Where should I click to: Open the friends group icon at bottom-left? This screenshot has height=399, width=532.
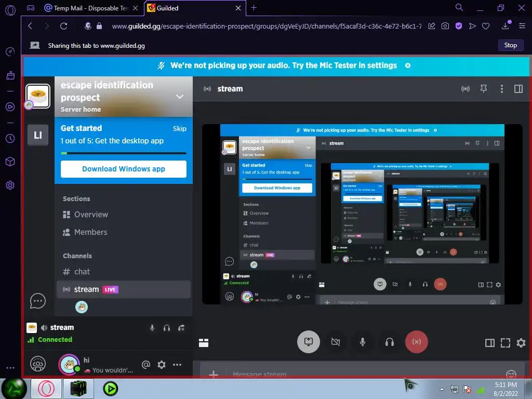37,364
